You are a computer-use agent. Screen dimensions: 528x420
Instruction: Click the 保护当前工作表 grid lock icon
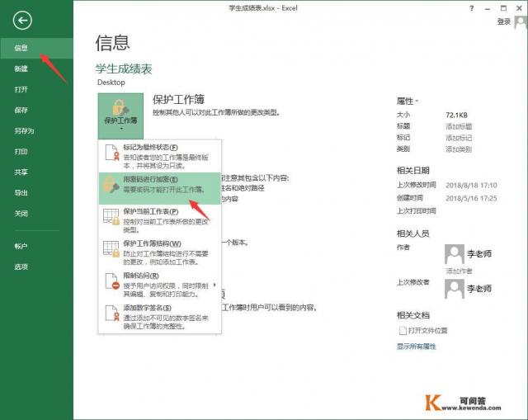coord(111,216)
